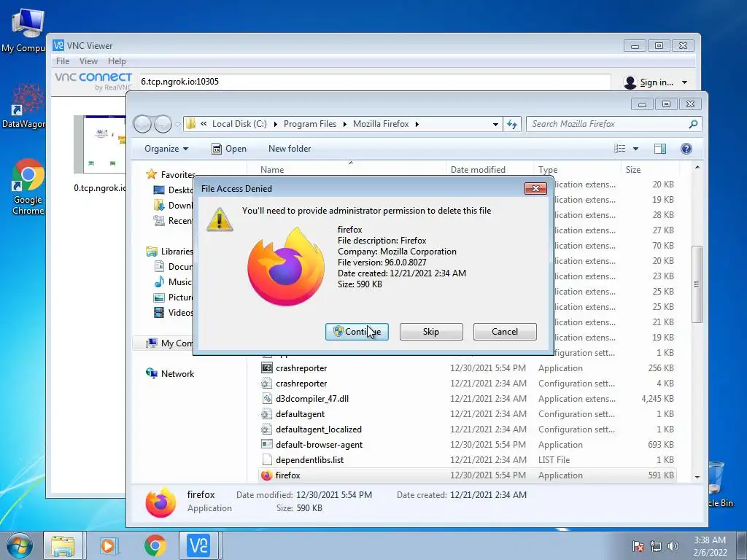Screen dimensions: 747x560
Task: Click firefox icon in file list row
Action: click(x=267, y=475)
